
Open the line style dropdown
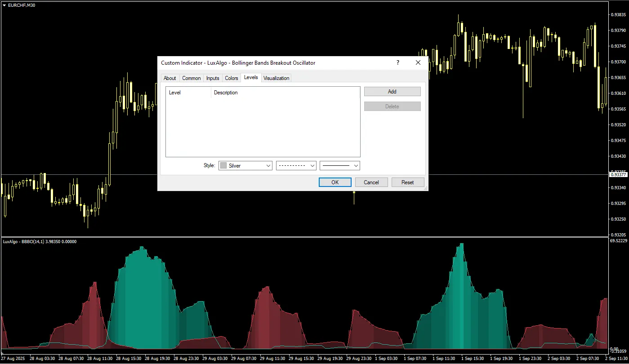(x=312, y=165)
